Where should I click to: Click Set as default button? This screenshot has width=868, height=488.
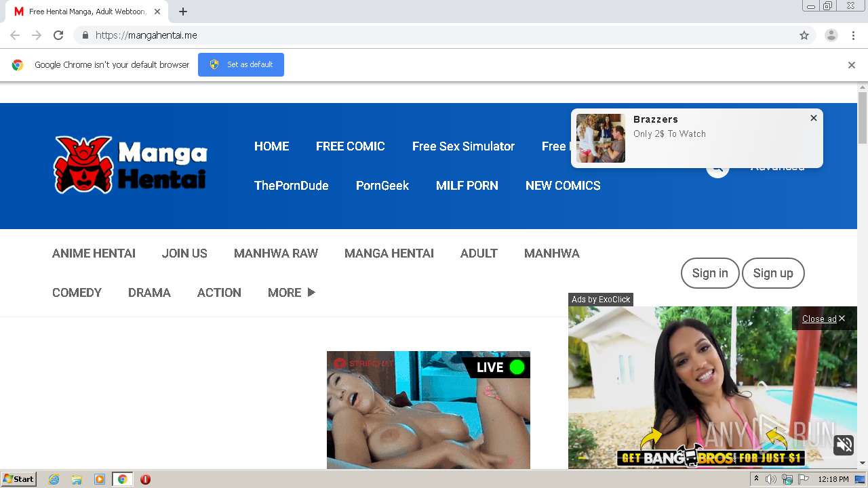click(241, 64)
